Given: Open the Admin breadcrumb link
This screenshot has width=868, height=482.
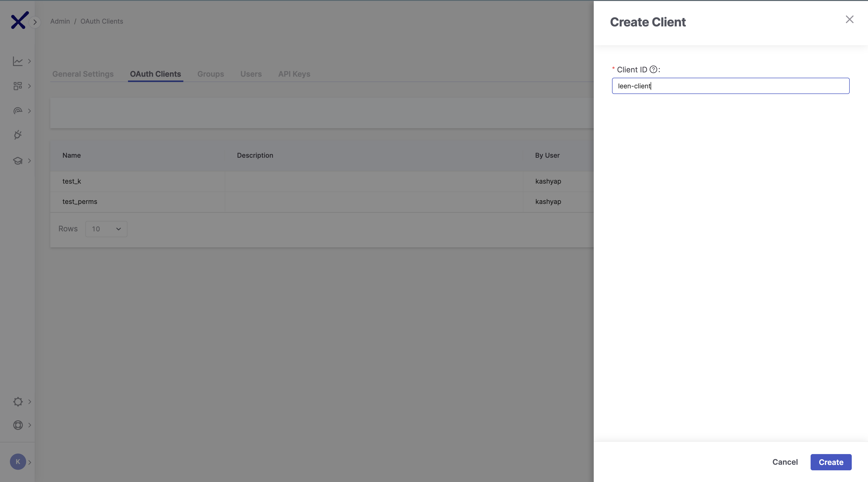Looking at the screenshot, I should click(x=60, y=21).
